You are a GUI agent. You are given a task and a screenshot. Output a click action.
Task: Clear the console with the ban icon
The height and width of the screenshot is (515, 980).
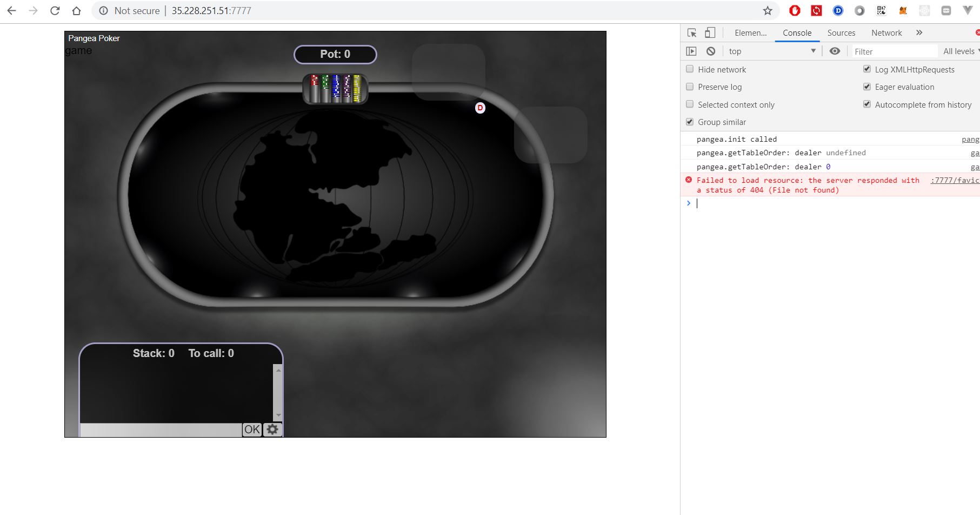[711, 51]
